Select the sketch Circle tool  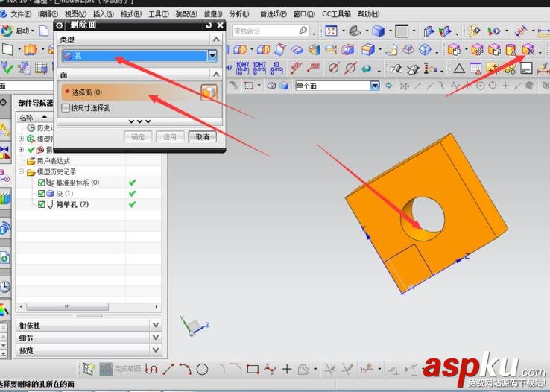click(203, 369)
